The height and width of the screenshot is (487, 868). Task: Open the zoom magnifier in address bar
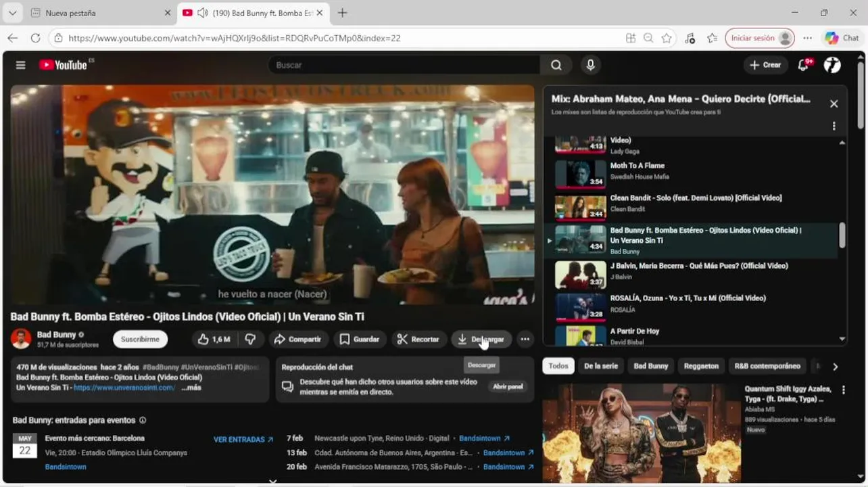[648, 38]
